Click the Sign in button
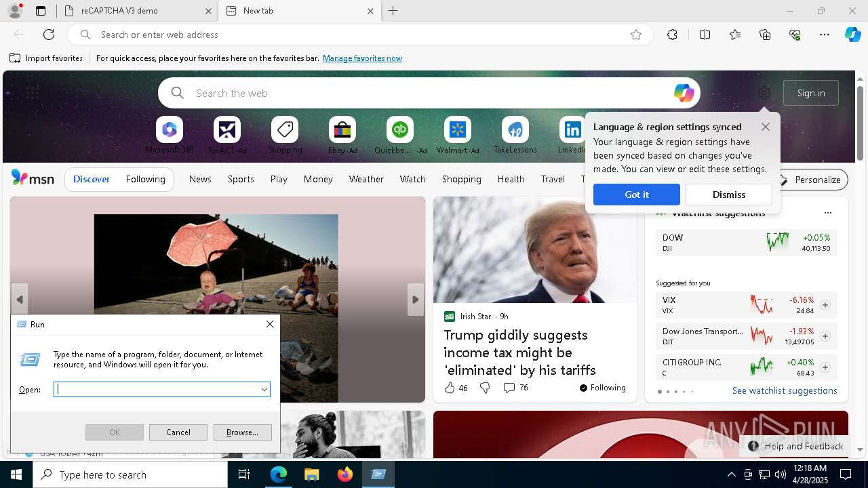 (x=811, y=93)
